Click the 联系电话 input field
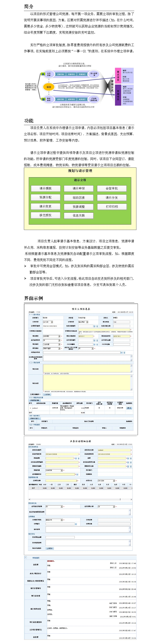Image resolution: width=158 pixels, height=644 pixels. point(122,322)
